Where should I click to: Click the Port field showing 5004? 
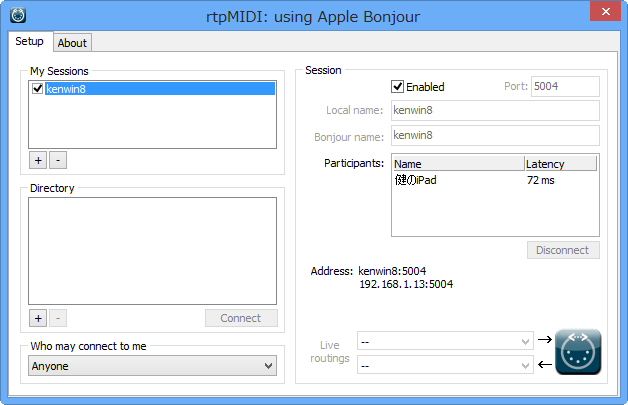pos(565,87)
